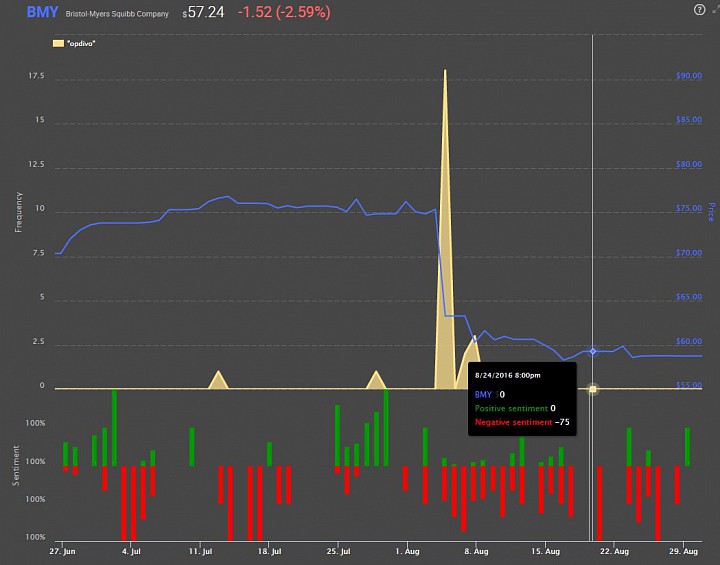Click the $70.00 price axis label
Screen dimensions: 720x565
(x=689, y=253)
